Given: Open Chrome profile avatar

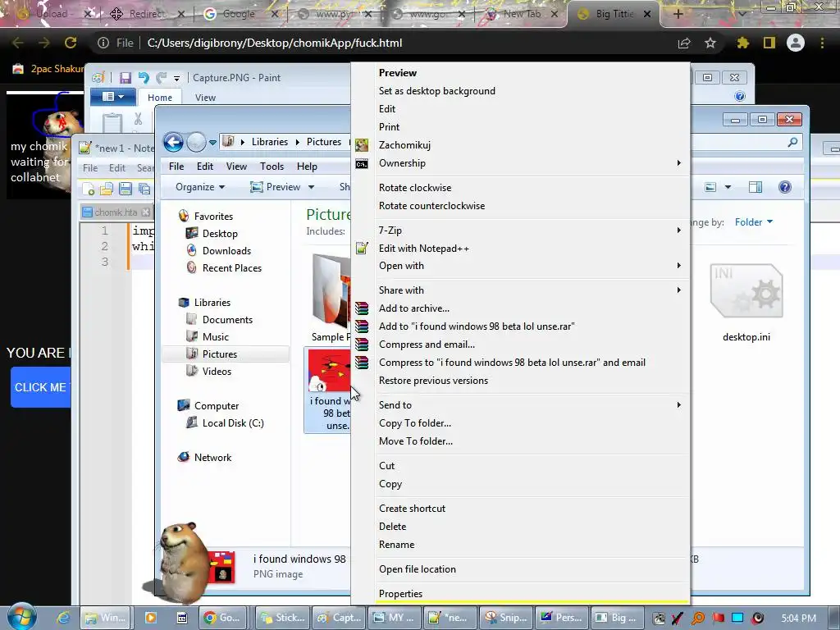Looking at the screenshot, I should tap(796, 43).
